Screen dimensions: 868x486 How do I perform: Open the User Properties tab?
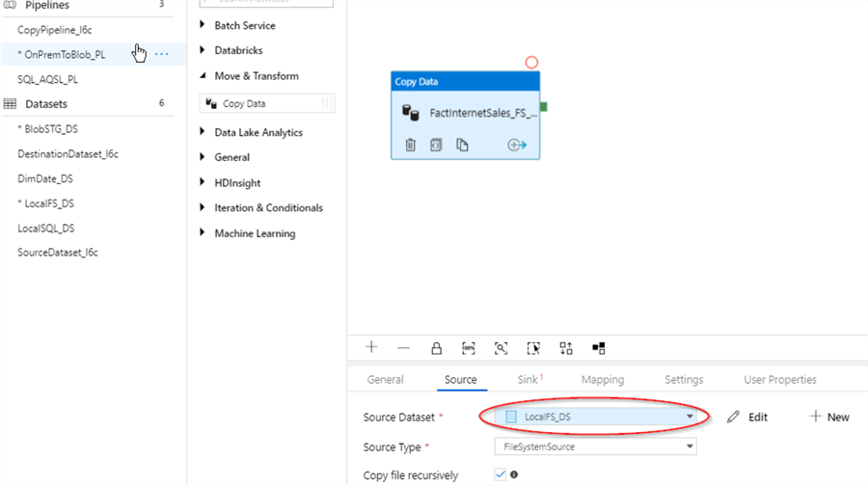780,379
